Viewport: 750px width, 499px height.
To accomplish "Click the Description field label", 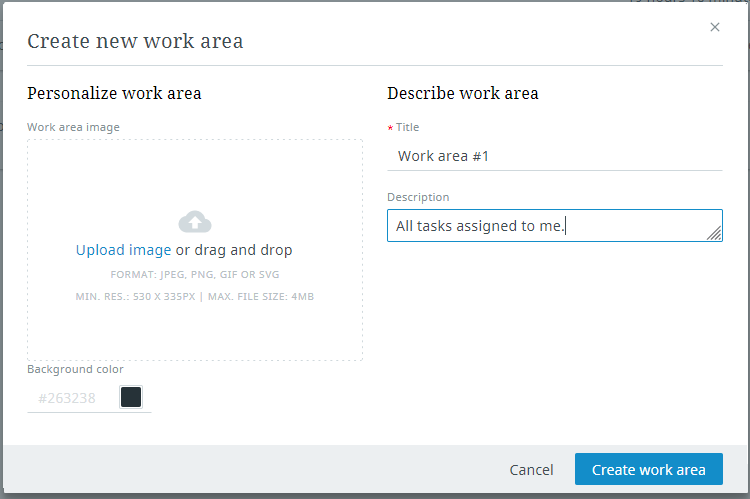I will 418,197.
